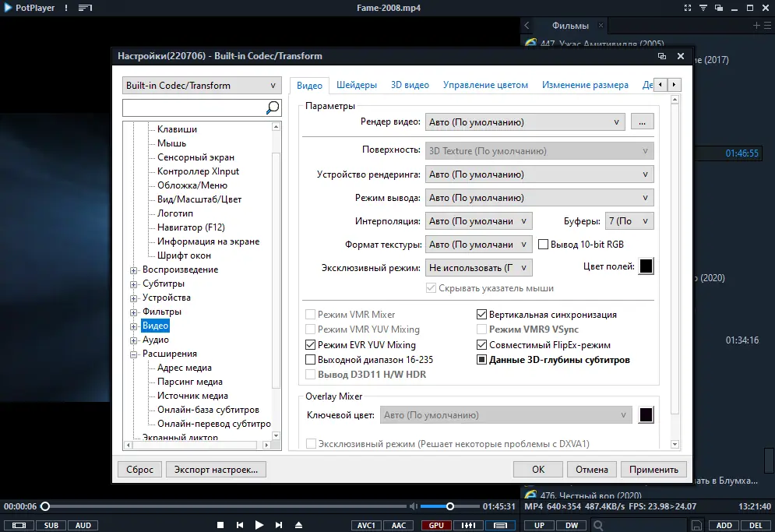Select Аудио in the settings tree
The image size is (775, 532).
click(x=156, y=340)
